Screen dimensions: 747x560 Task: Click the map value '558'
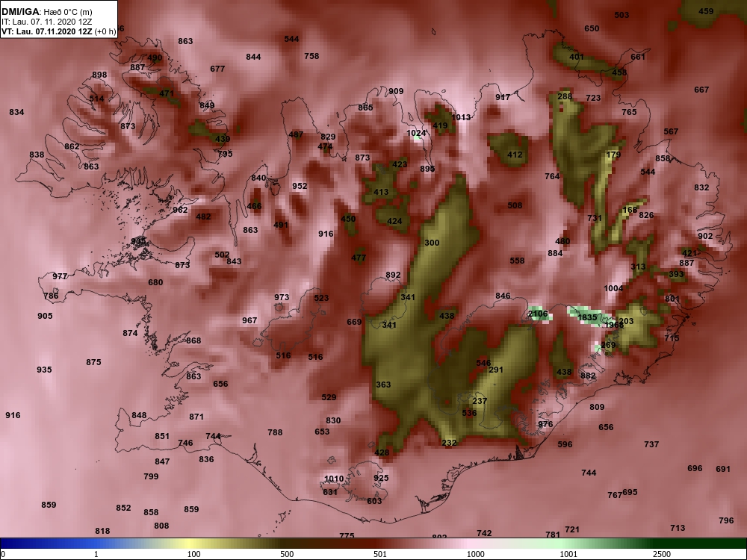(516, 261)
